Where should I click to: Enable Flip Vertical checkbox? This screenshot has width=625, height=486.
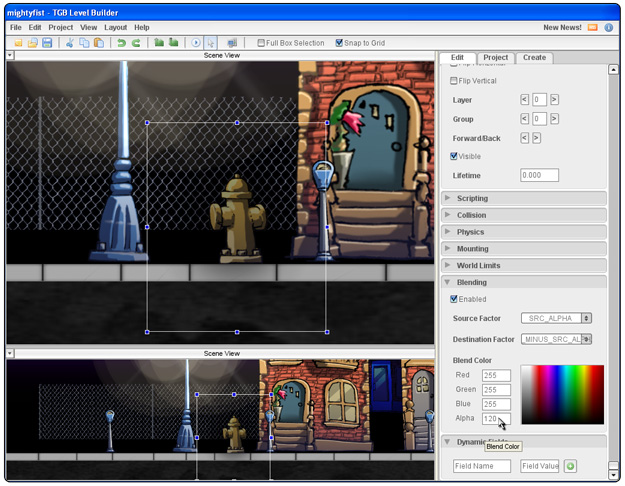453,81
